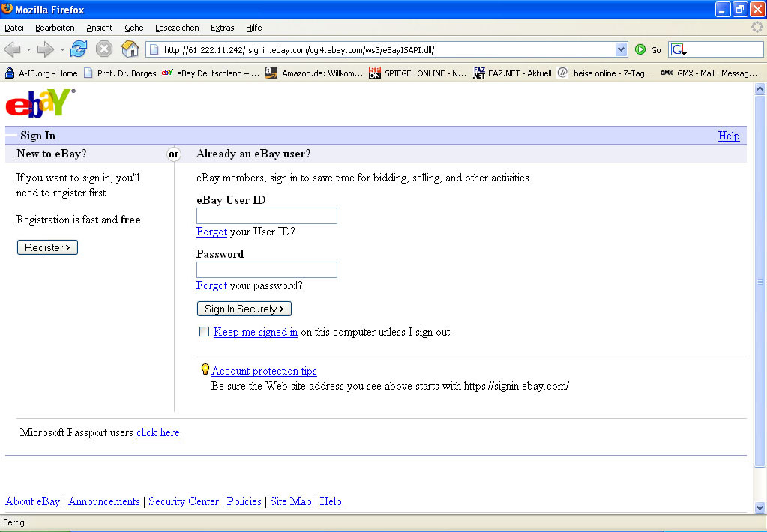767x532 pixels.
Task: Open the Extras menu
Action: [x=222, y=28]
